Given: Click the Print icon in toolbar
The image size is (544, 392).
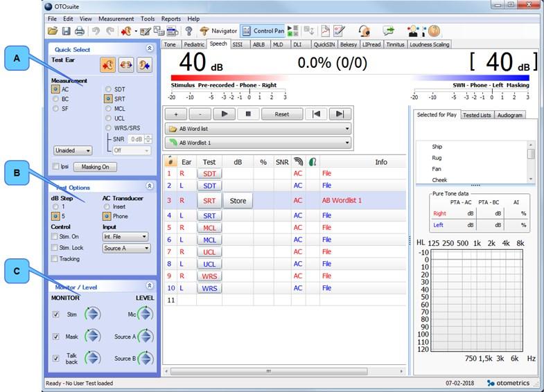Looking at the screenshot, I should (80, 31).
